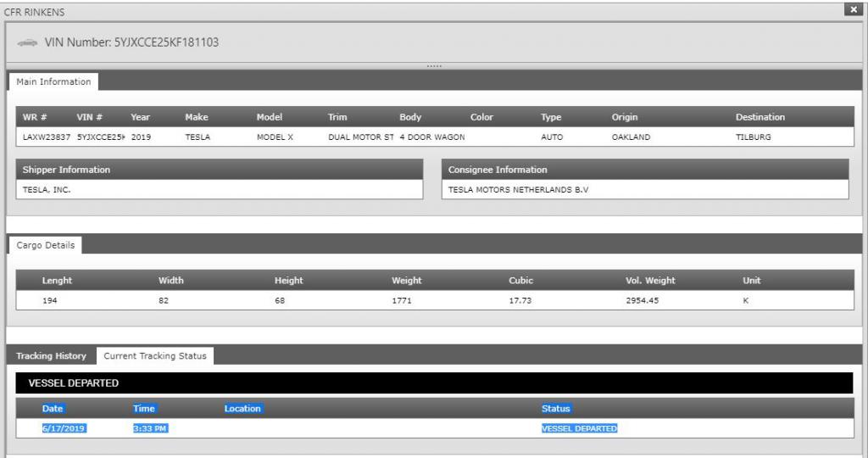The image size is (868, 458).
Task: Select the 3:33 PM time cell
Action: [150, 428]
